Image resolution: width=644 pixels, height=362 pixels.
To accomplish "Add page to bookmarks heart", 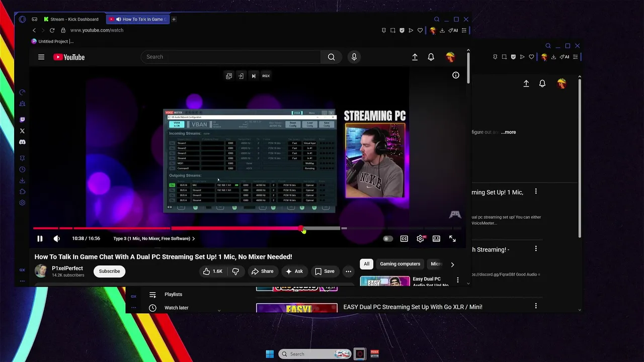I will point(420,30).
